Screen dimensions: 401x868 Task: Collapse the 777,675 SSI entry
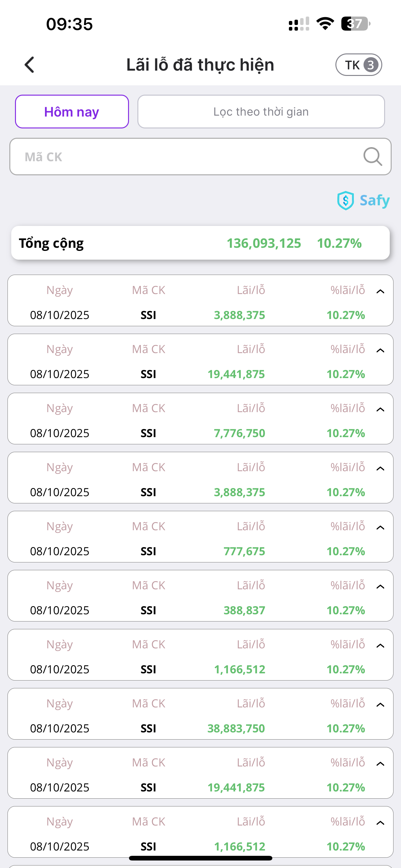[380, 528]
